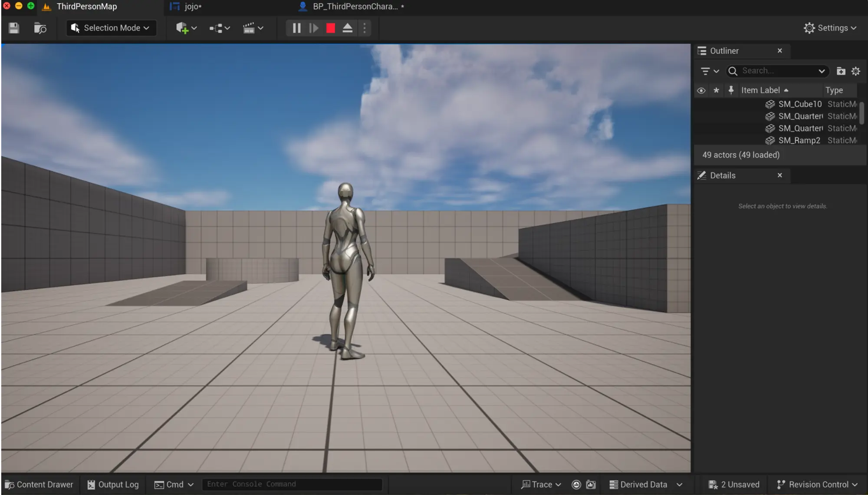This screenshot has height=495, width=868.
Task: Toggle the pinned column header
Action: 731,90
